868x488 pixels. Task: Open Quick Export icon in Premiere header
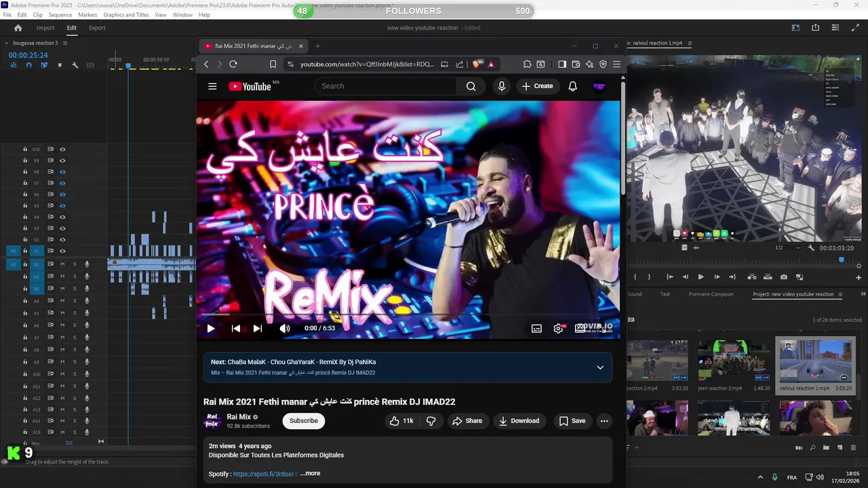pyautogui.click(x=816, y=28)
